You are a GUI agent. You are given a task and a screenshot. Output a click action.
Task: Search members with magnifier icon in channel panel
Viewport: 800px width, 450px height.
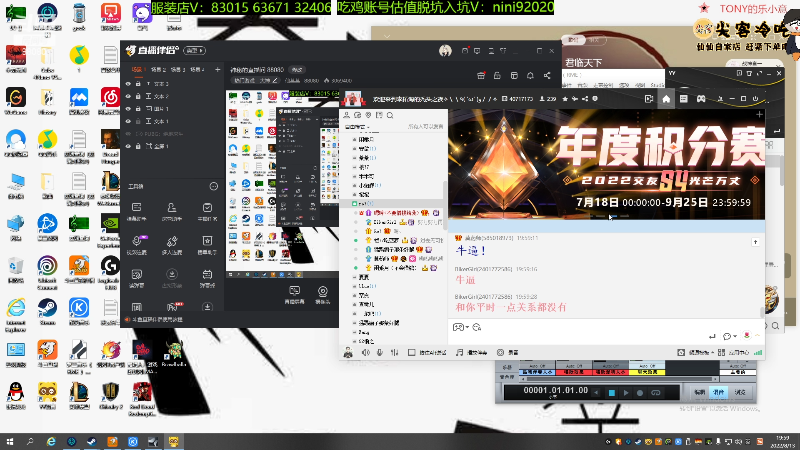point(390,115)
